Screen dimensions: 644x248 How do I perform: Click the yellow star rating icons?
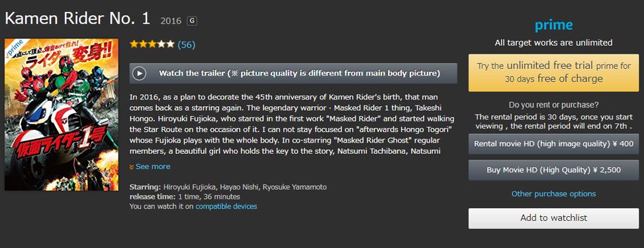click(x=152, y=44)
